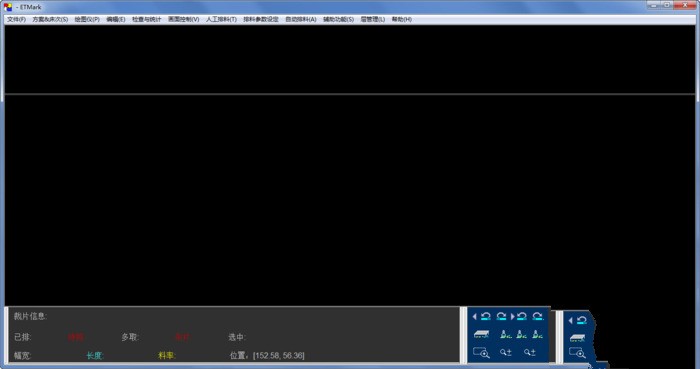Click the first magnifier plus/minus icon
Viewport: 700px width, 369px height.
pyautogui.click(x=505, y=352)
